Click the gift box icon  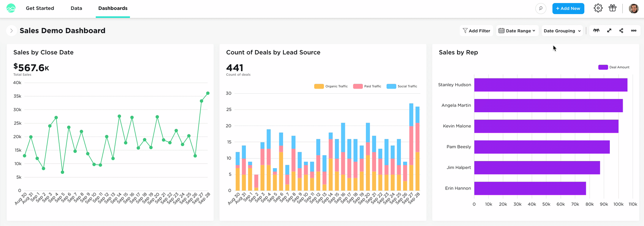pyautogui.click(x=612, y=8)
